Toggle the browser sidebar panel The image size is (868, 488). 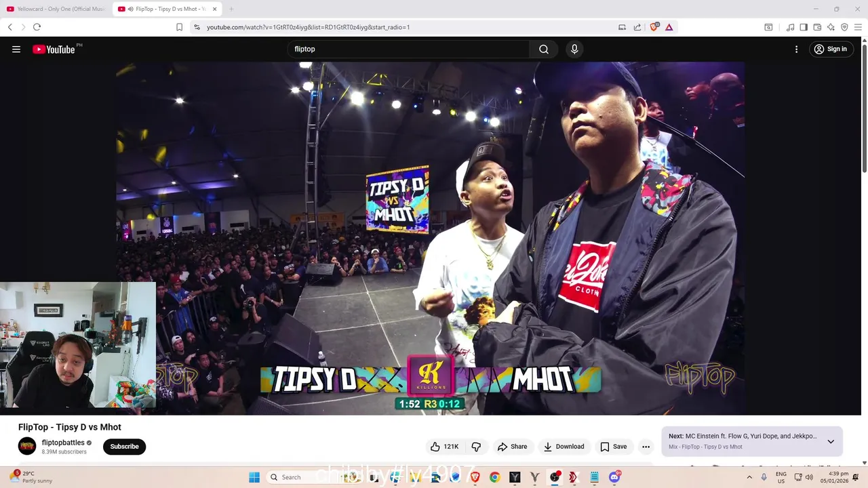[804, 27]
